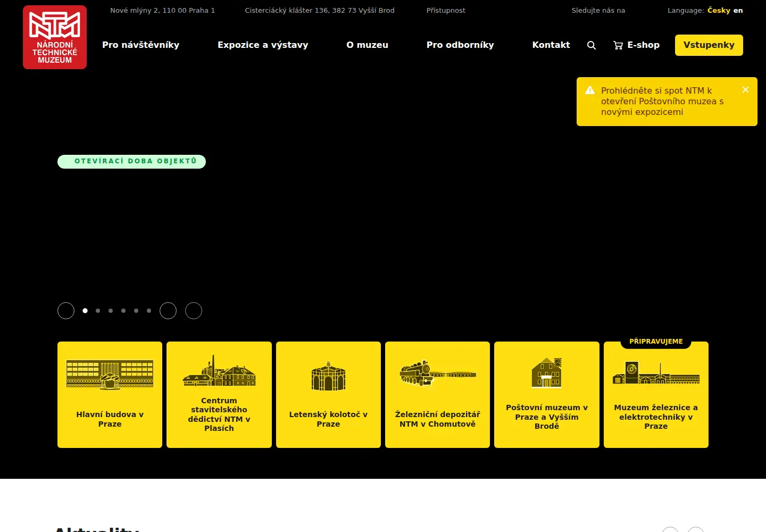Click the last round carousel button after dots
766x532 pixels.
tap(194, 311)
